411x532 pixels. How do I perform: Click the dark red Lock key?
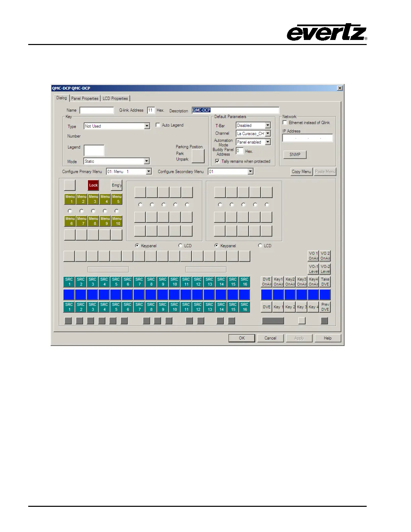(93, 185)
